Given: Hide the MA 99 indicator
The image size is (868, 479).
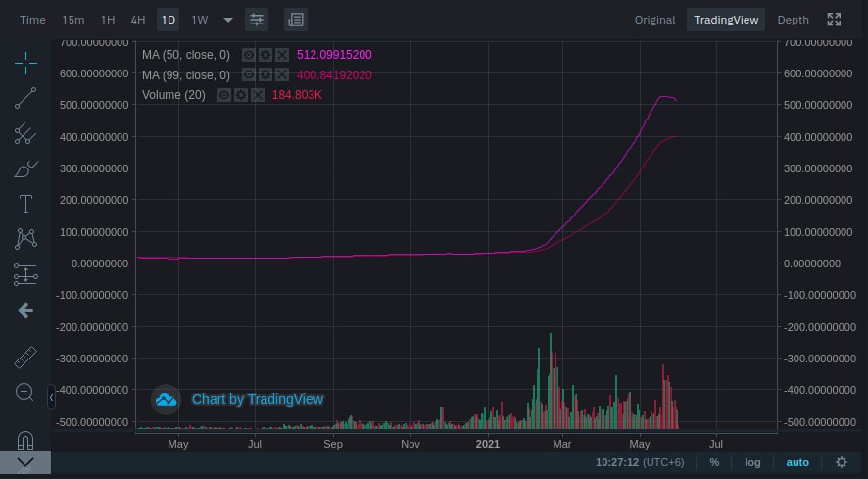Looking at the screenshot, I should coord(249,74).
